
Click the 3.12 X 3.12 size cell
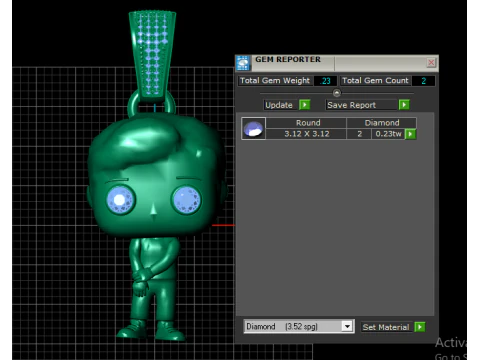(306, 134)
